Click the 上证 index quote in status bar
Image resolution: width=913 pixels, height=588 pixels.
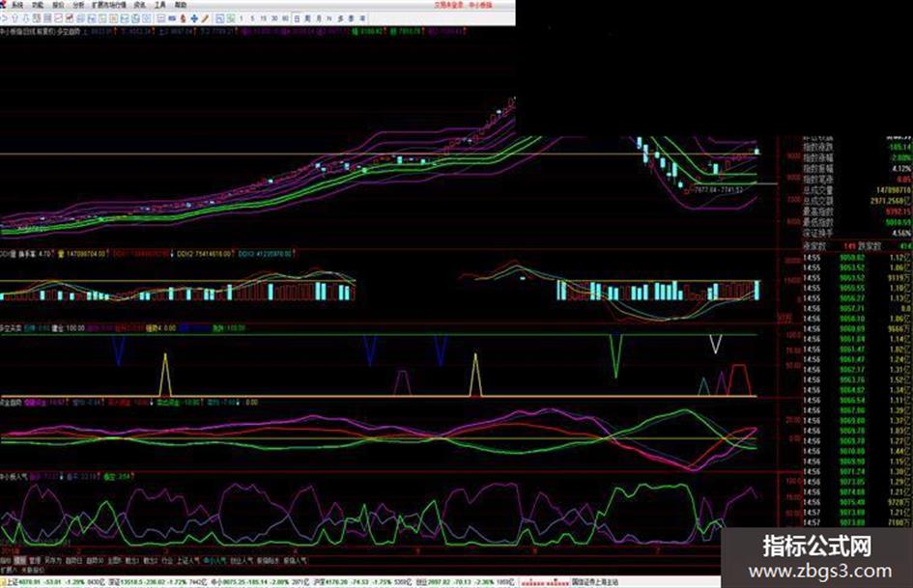(55, 581)
